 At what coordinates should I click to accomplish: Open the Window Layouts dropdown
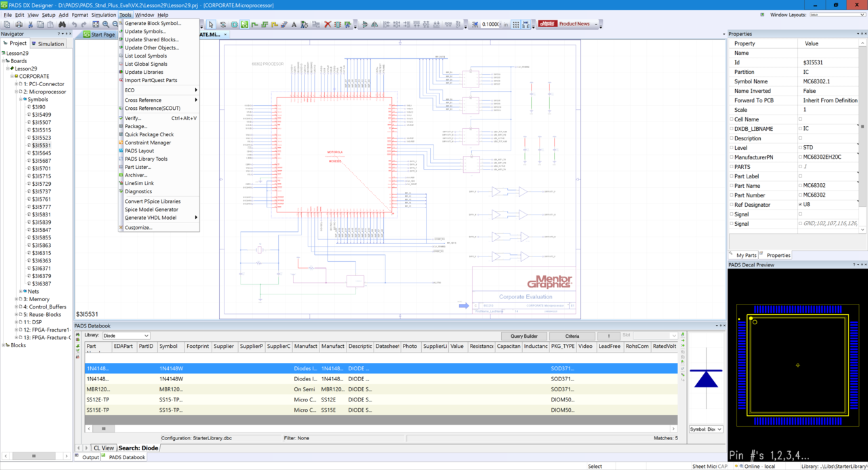[x=837, y=14]
